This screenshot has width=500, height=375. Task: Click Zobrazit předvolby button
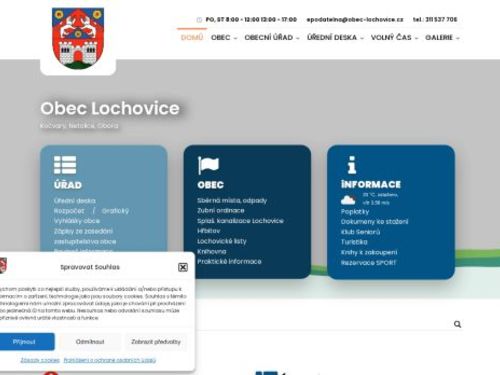pos(156,342)
